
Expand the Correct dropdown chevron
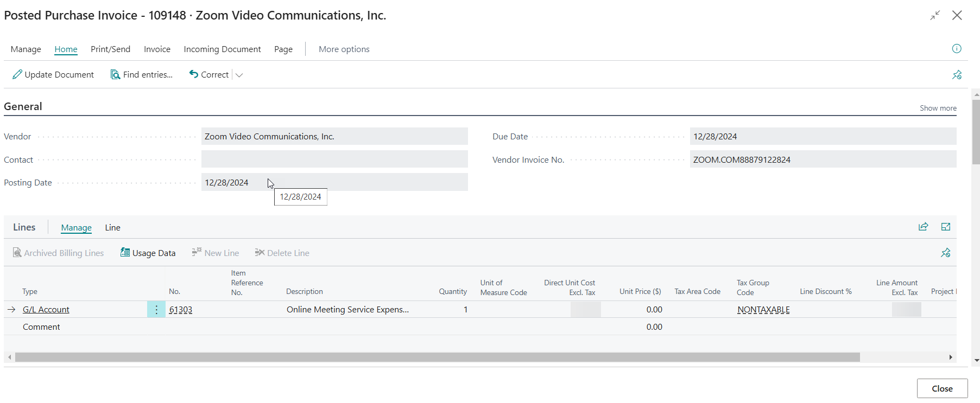pos(239,75)
